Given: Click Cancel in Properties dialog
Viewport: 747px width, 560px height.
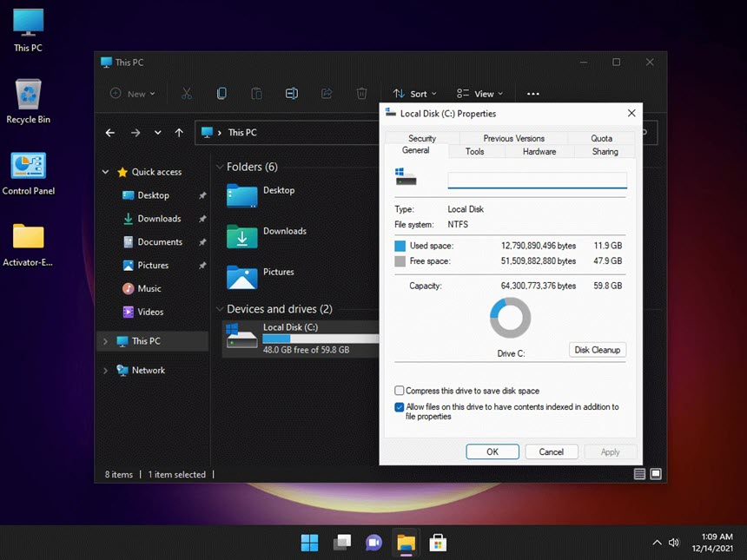Looking at the screenshot, I should [x=552, y=451].
